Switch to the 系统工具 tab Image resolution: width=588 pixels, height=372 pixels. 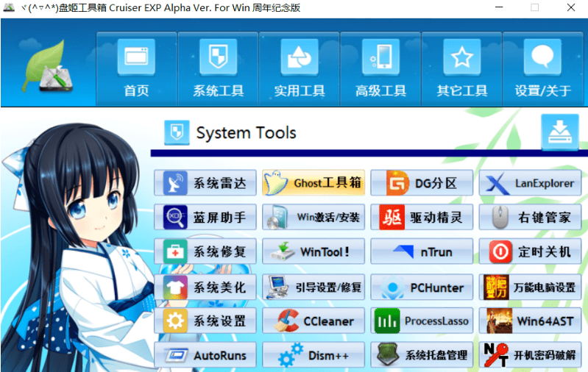218,68
